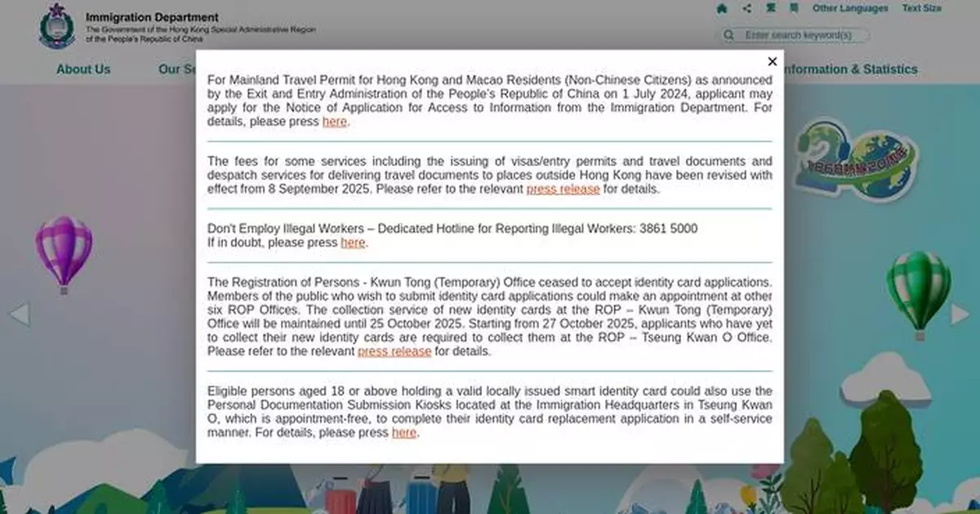Go to previous slide with left arrow

(20, 314)
